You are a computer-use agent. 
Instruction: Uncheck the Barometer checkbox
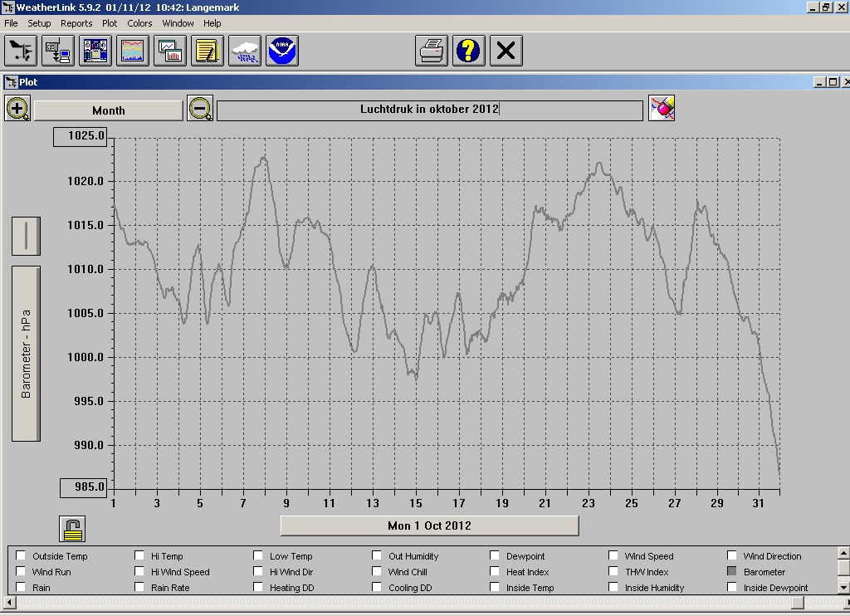732,571
